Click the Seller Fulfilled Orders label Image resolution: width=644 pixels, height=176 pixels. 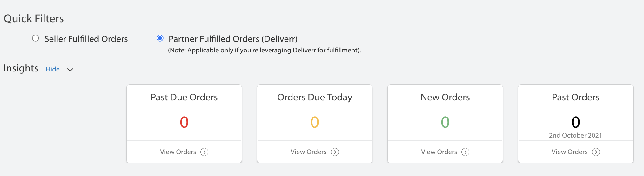pyautogui.click(x=86, y=39)
